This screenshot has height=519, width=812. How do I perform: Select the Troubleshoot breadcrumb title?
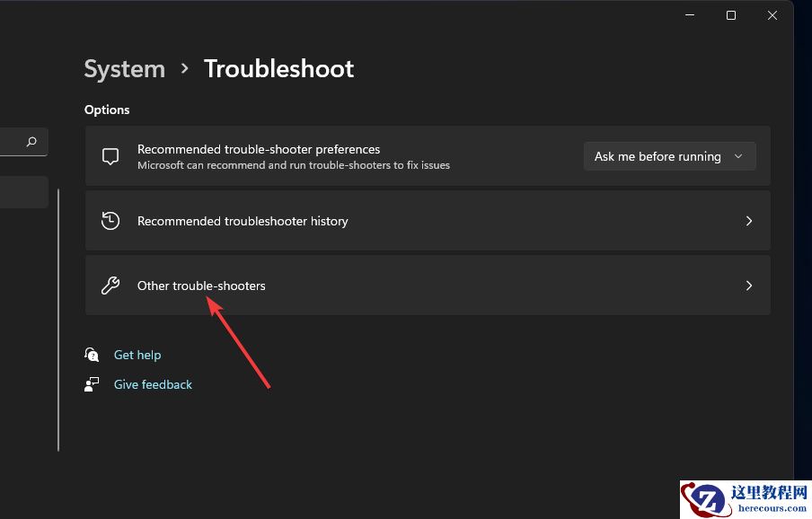click(x=278, y=69)
